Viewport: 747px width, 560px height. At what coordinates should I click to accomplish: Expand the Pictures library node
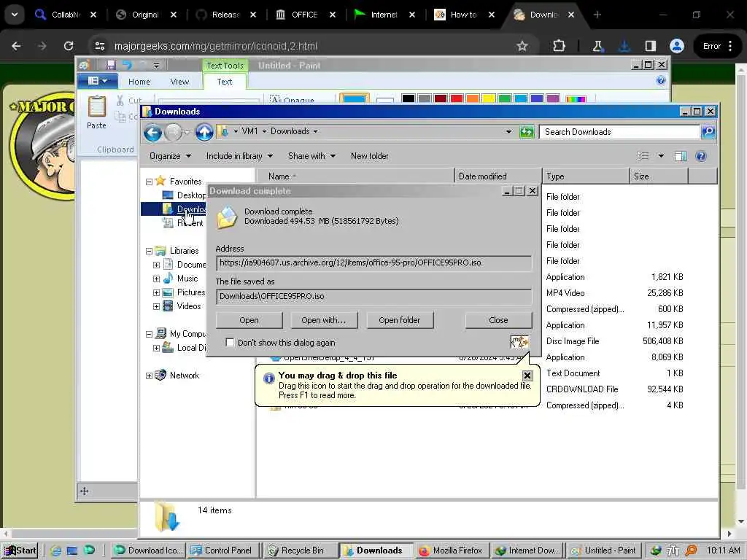156,292
